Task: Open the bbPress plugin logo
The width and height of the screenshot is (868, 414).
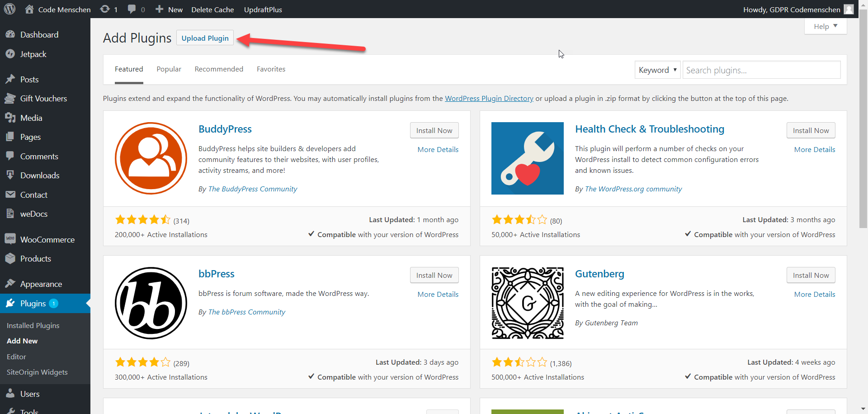Action: point(151,303)
